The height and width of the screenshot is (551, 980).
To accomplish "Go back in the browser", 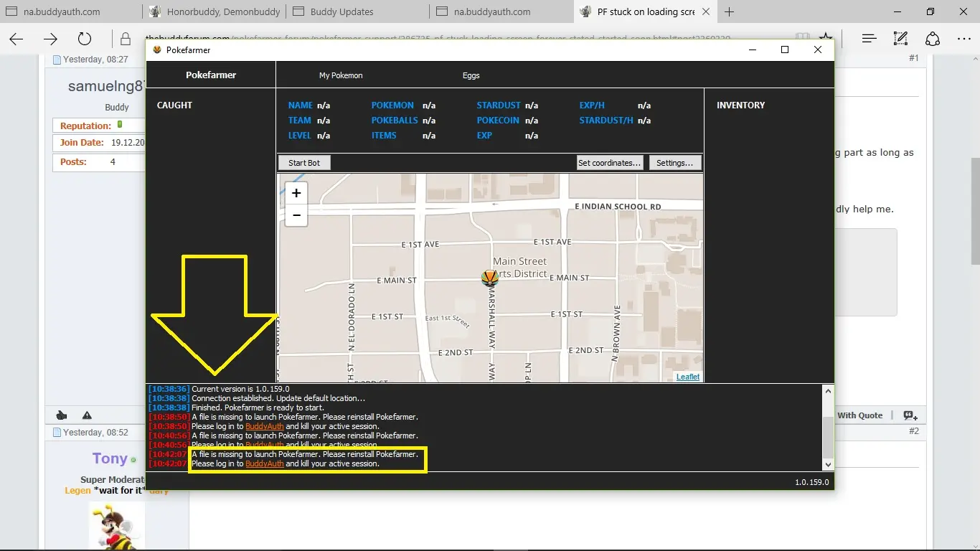I will click(x=17, y=39).
